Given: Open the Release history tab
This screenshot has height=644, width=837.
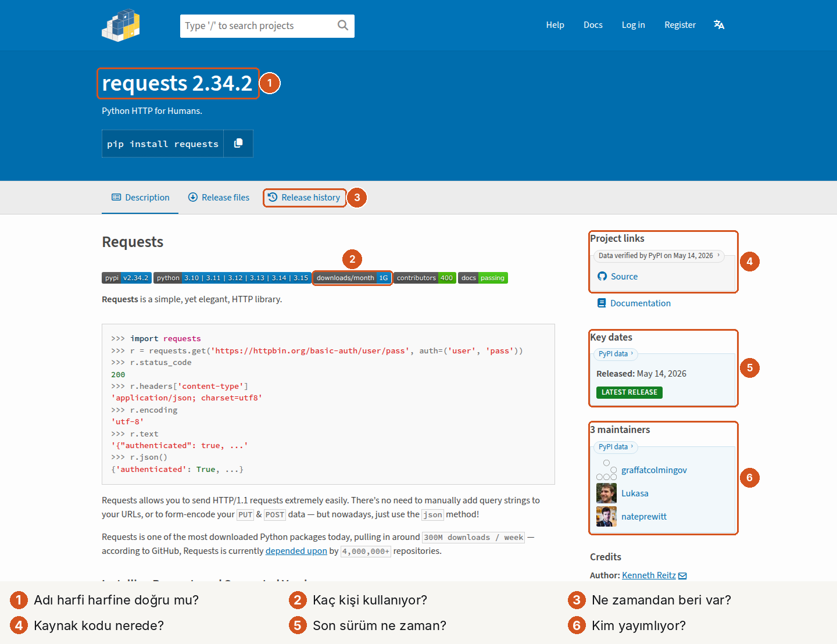Looking at the screenshot, I should coord(305,198).
